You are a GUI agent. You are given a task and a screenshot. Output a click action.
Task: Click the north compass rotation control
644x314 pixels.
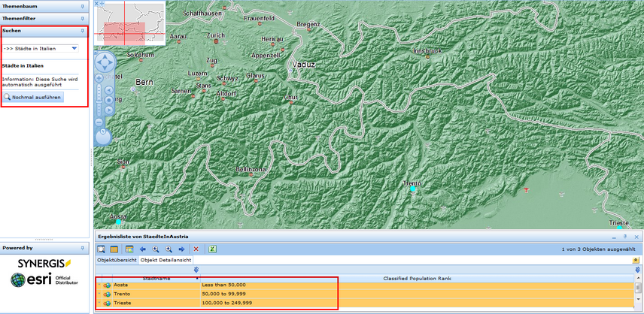[x=104, y=137]
